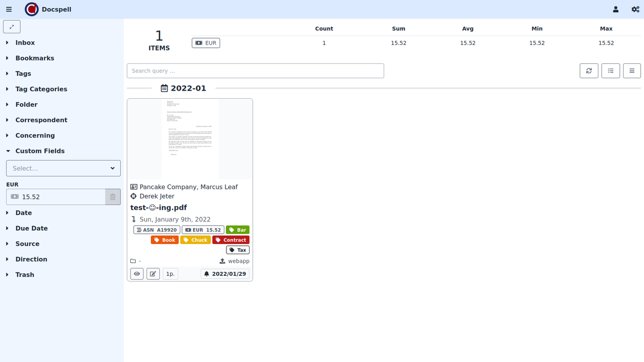This screenshot has width=644, height=362.
Task: Toggle select mode with checklist icon
Action: coord(611,71)
